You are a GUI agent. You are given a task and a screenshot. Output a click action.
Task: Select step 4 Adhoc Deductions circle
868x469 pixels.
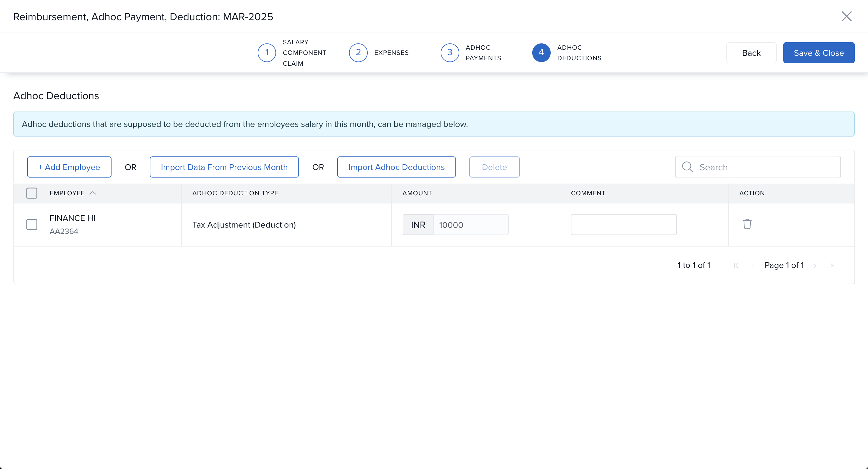[541, 52]
